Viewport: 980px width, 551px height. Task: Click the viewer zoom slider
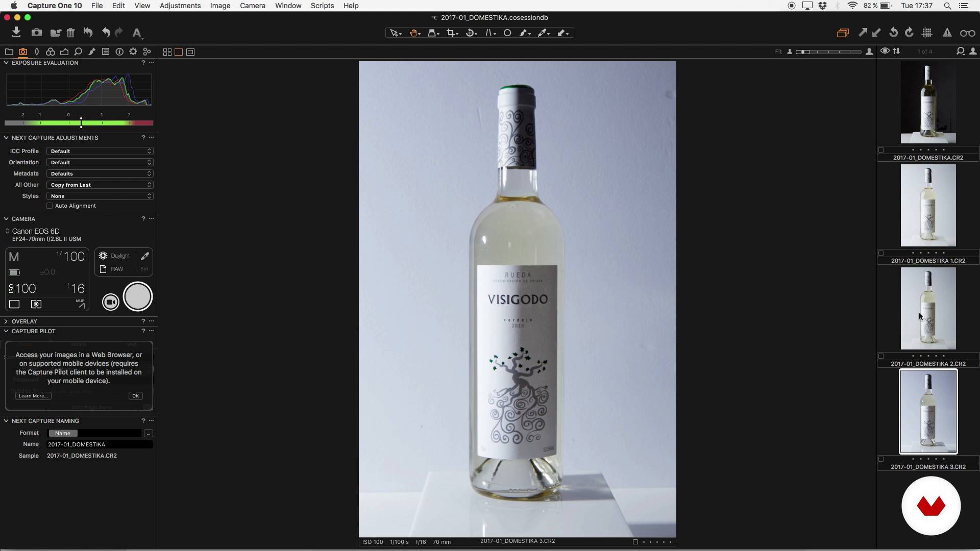click(829, 52)
